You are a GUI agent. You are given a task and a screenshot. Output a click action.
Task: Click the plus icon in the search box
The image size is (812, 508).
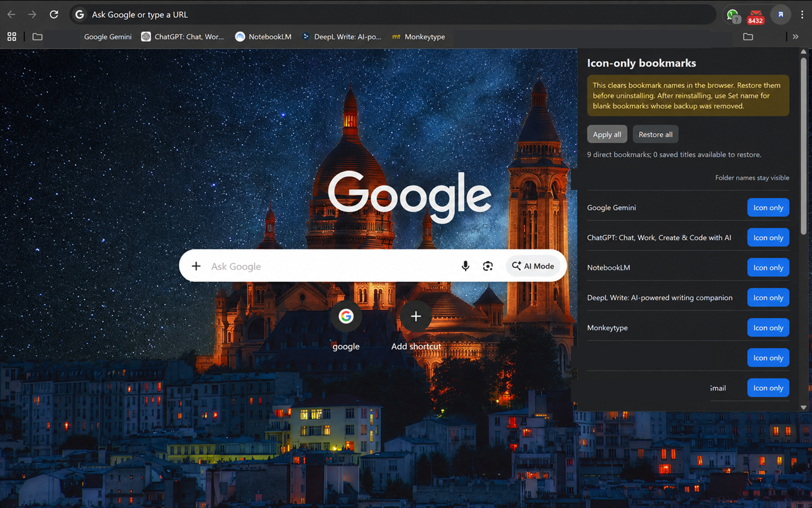pos(196,266)
